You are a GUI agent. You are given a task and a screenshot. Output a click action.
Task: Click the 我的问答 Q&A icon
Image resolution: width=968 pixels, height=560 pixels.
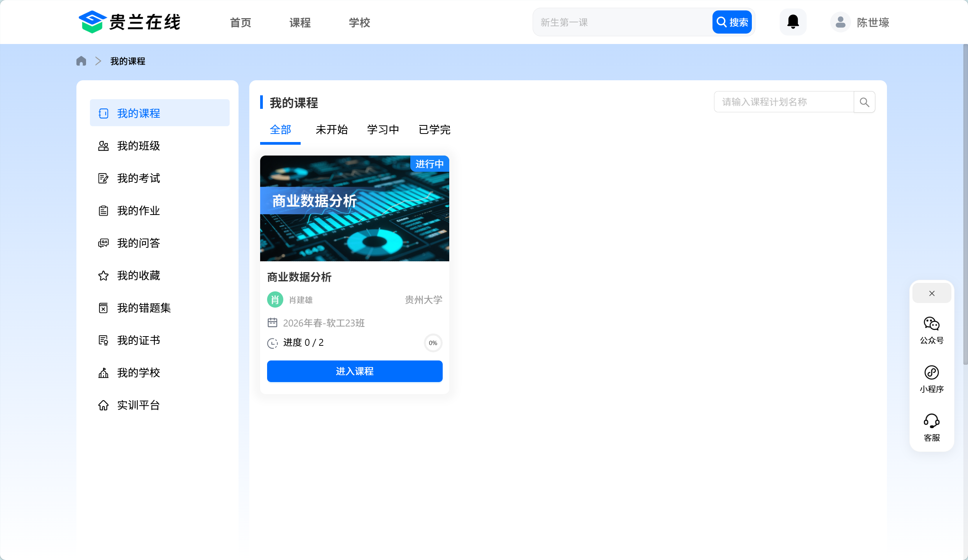(x=103, y=243)
